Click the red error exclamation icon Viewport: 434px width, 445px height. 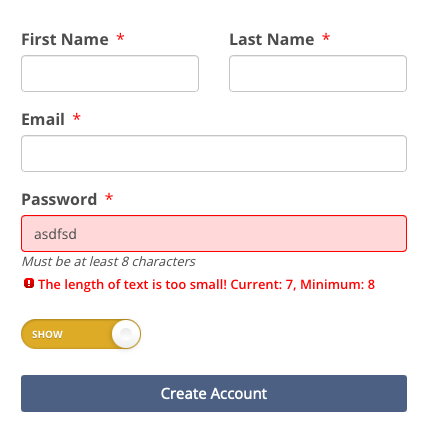[x=29, y=284]
